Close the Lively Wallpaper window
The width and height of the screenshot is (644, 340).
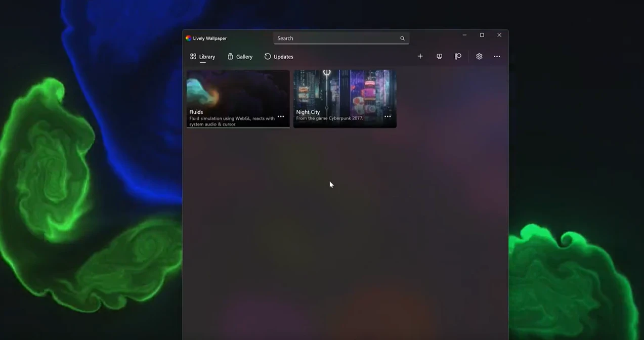tap(499, 35)
